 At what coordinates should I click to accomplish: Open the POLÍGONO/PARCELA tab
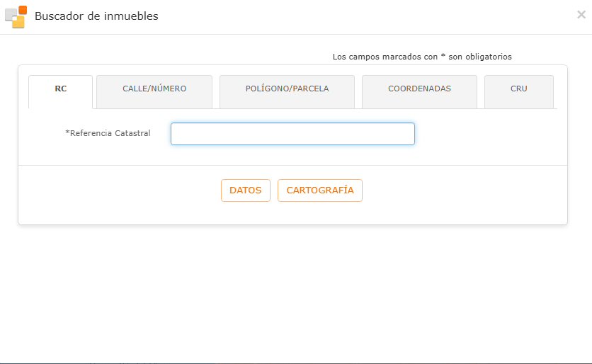click(287, 89)
